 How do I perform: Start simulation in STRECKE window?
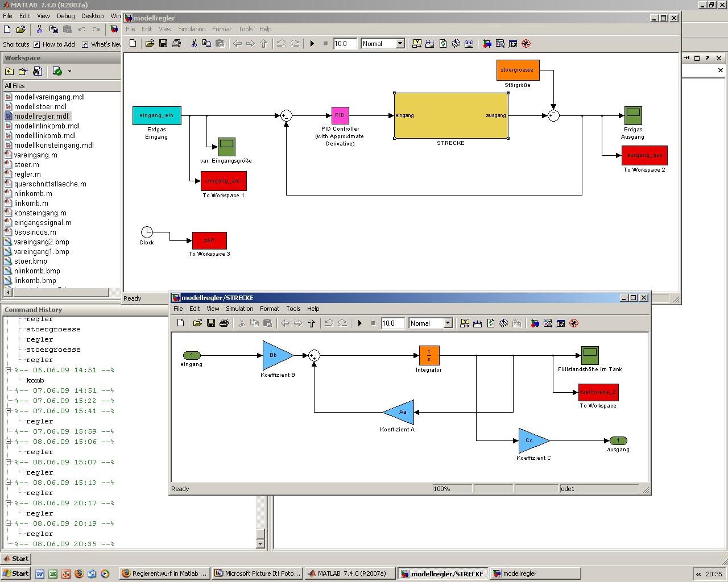pyautogui.click(x=360, y=323)
